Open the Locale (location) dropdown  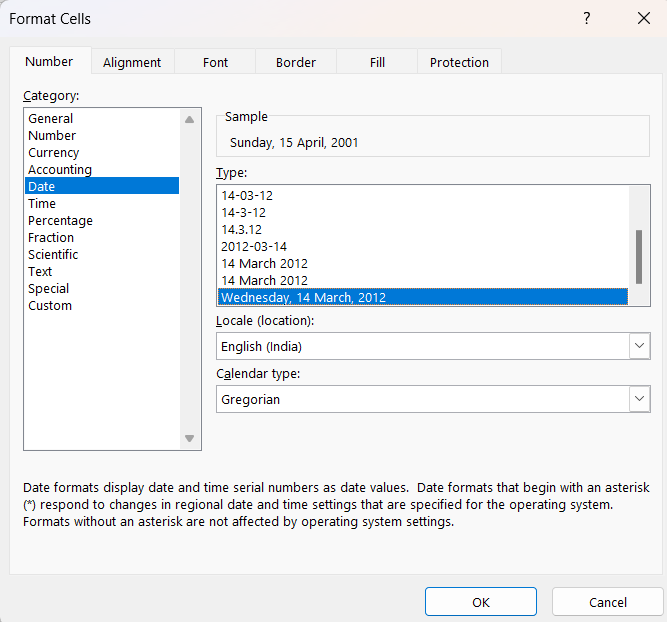pyautogui.click(x=639, y=346)
